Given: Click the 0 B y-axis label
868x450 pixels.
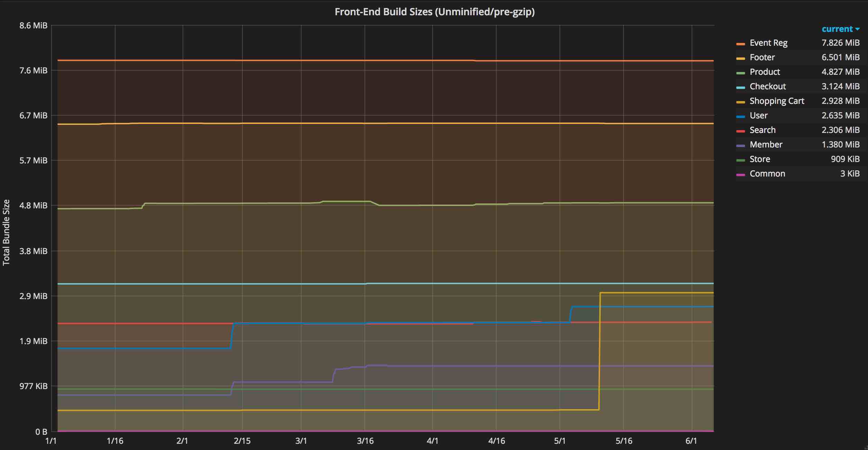Looking at the screenshot, I should click(x=41, y=432).
